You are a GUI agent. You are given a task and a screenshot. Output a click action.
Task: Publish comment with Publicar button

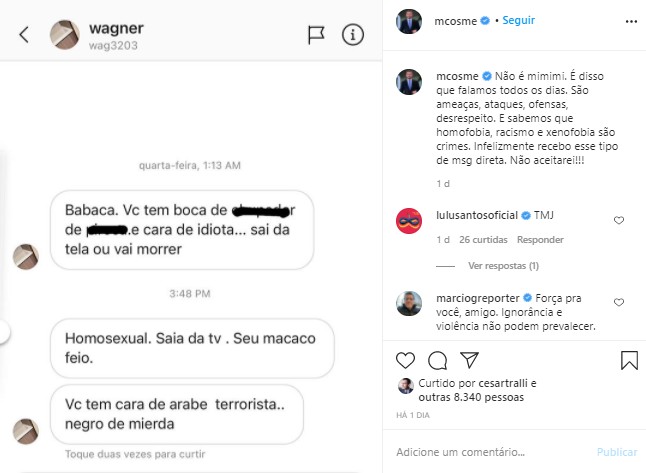[x=617, y=452]
